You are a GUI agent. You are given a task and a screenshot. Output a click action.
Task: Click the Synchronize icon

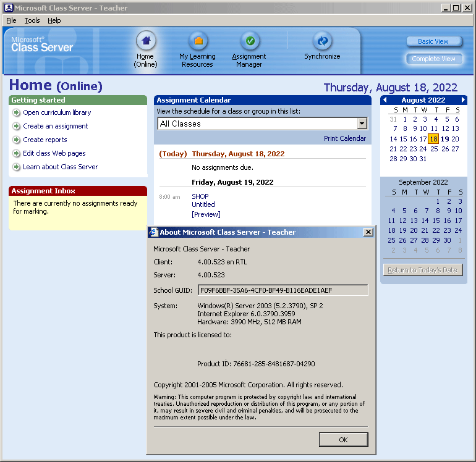(x=323, y=41)
